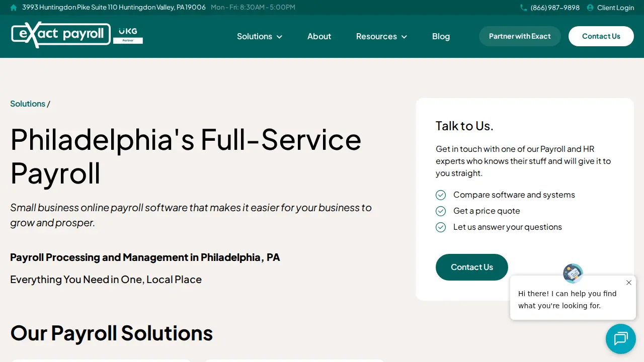Screen dimensions: 644x362
Task: Click the Mon - Fri business hours text
Action: coord(253,8)
